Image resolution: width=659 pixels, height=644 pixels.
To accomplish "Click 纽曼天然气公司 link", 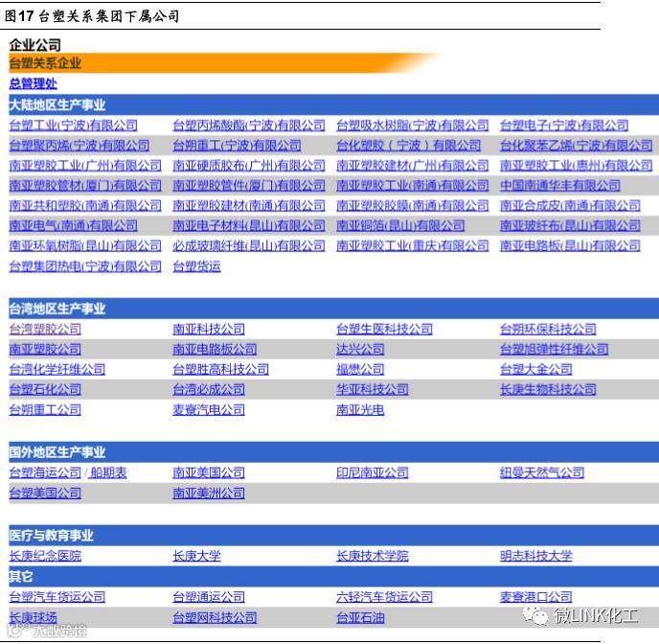I will point(542,472).
